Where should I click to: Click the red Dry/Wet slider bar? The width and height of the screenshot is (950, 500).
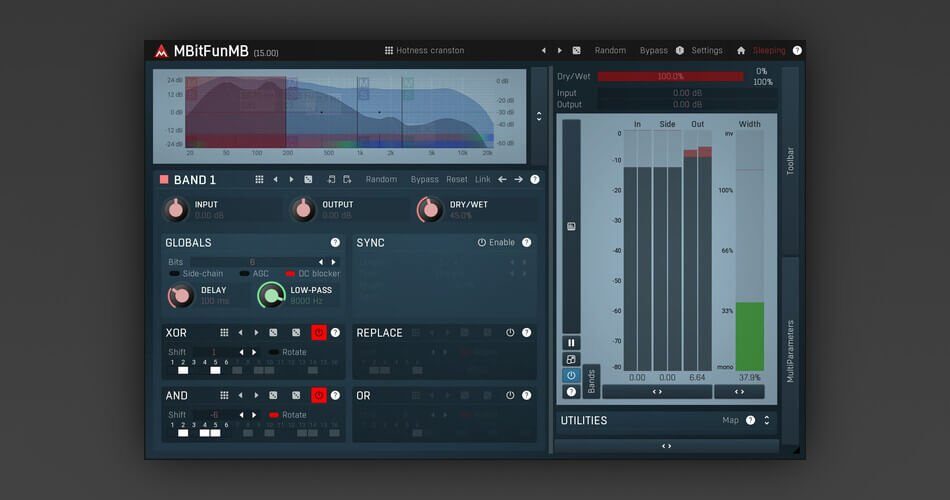tap(670, 76)
